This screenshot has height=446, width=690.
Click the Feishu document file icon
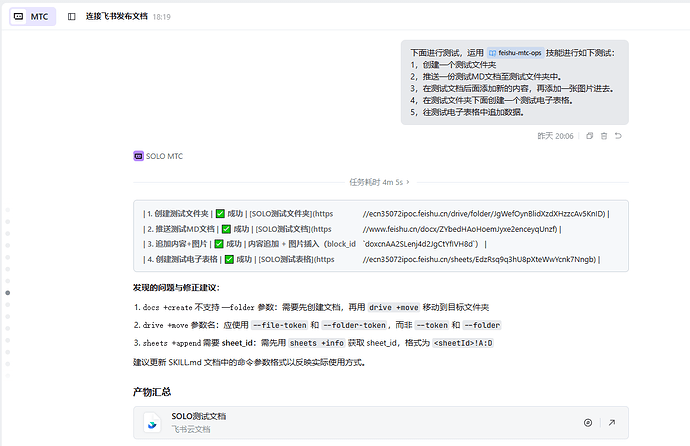(x=152, y=423)
